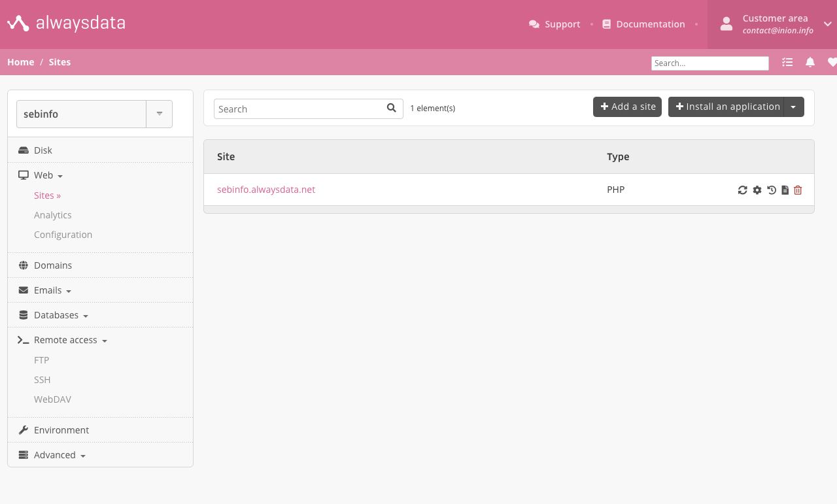Viewport: 837px width, 504px height.
Task: View site history clock icon
Action: tap(772, 190)
